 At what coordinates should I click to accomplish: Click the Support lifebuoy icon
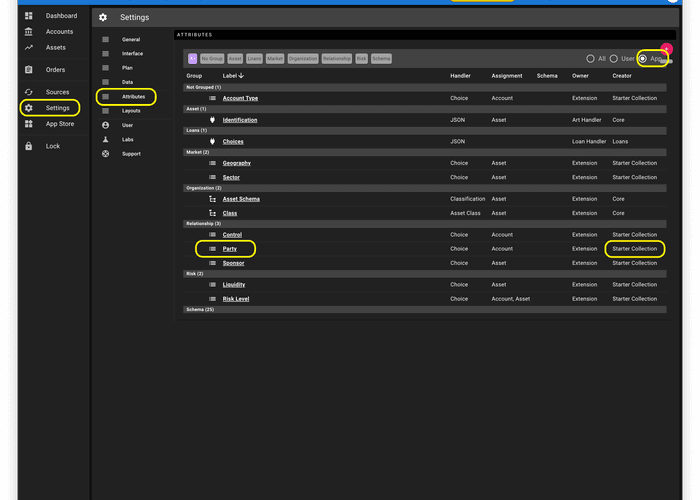[x=105, y=154]
